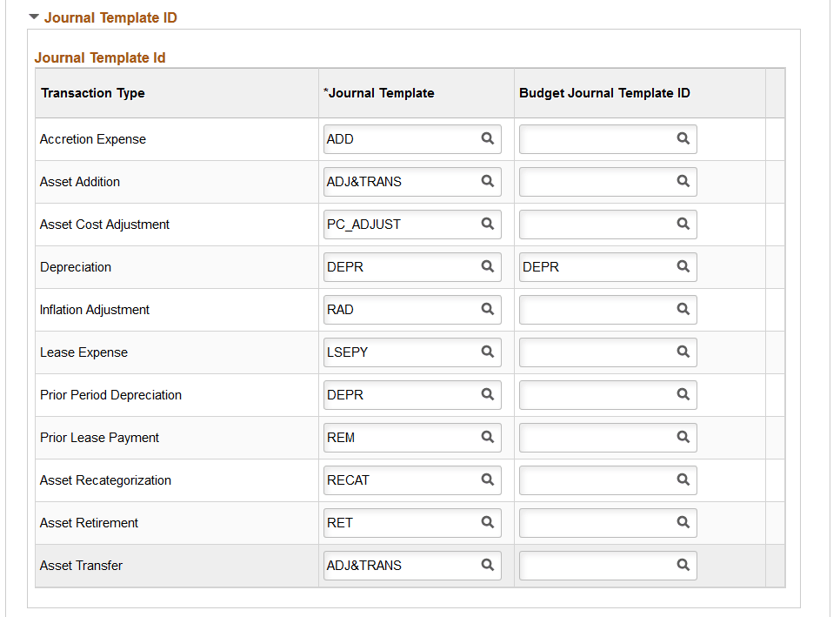The width and height of the screenshot is (840, 617).
Task: Click the magnifier next to DEPR for Depreciation
Action: tap(487, 267)
